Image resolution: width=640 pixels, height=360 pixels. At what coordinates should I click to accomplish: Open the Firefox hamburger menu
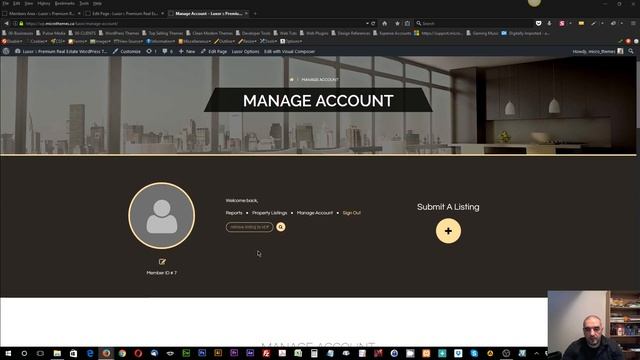point(633,24)
